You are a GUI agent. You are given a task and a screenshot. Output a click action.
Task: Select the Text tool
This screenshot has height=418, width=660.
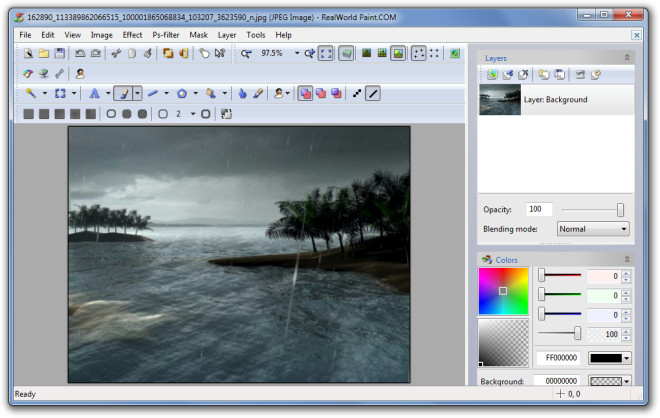tap(95, 93)
